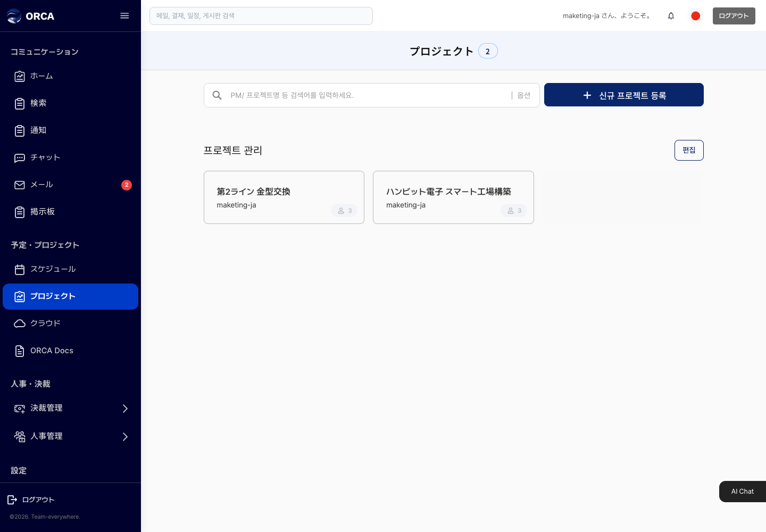Click the ログアウト link in sidebar footer
This screenshot has width=766, height=532.
(38, 500)
